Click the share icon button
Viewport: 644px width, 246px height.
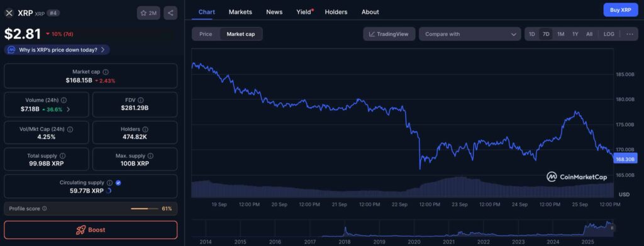[x=170, y=13]
